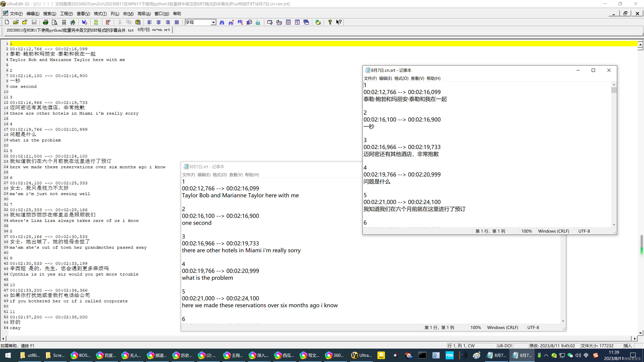Screen dimensions: 644x362
Task: Click the scrollbar thumb in 8月7日.cn.srt Notepad
Action: click(x=614, y=90)
